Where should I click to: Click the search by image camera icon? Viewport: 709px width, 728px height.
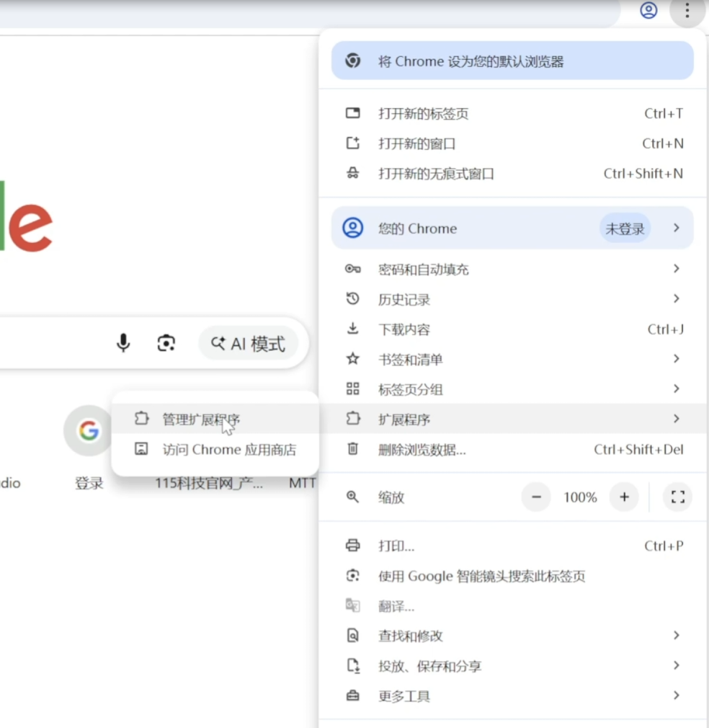pyautogui.click(x=166, y=343)
